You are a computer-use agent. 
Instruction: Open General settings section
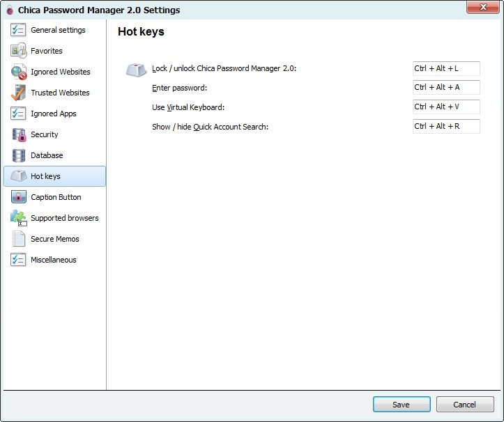point(58,30)
